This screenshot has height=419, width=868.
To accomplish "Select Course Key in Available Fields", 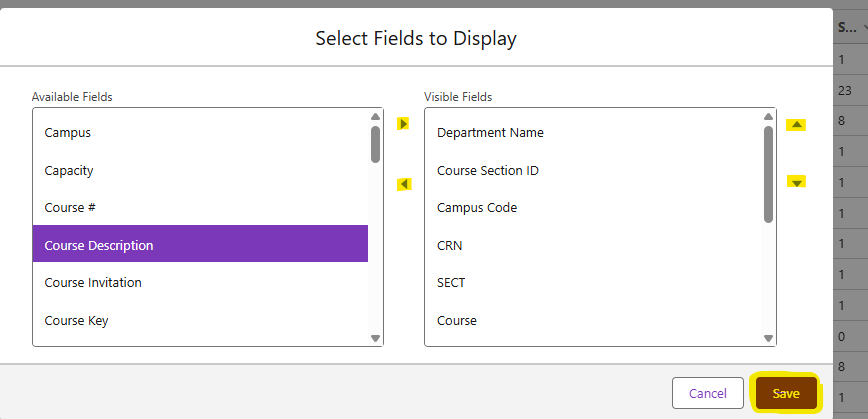I will pyautogui.click(x=200, y=320).
